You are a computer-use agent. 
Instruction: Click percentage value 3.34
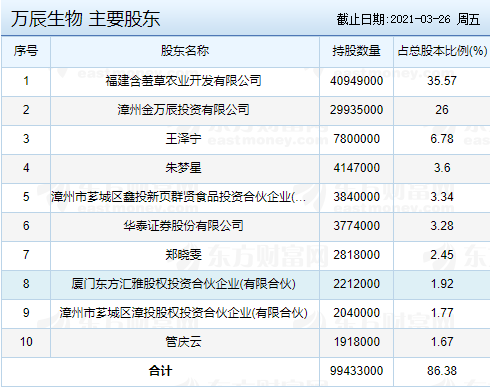tap(442, 197)
